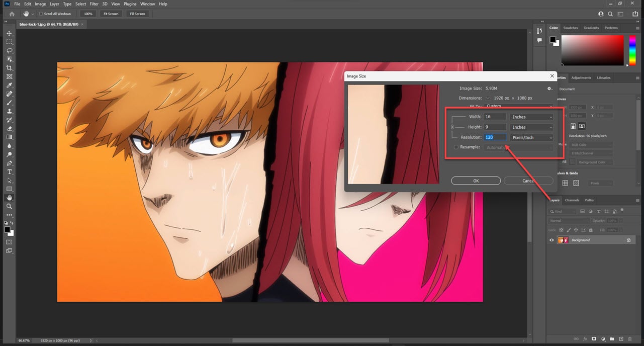Select the Zoom tool

tap(9, 206)
